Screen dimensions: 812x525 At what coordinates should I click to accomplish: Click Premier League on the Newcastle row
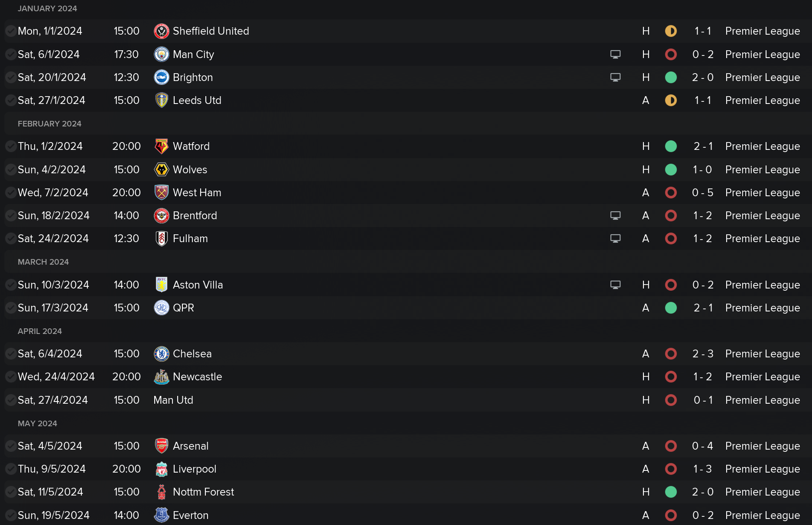tap(763, 377)
